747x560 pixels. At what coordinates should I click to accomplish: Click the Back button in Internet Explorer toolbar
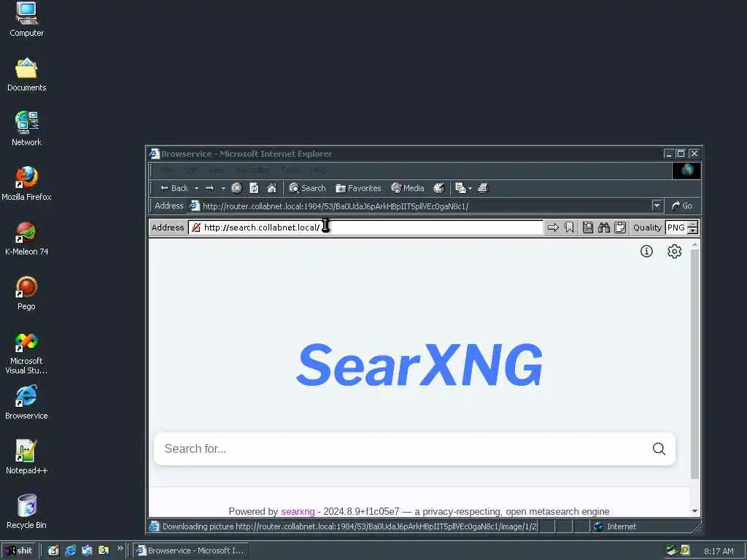coord(174,188)
